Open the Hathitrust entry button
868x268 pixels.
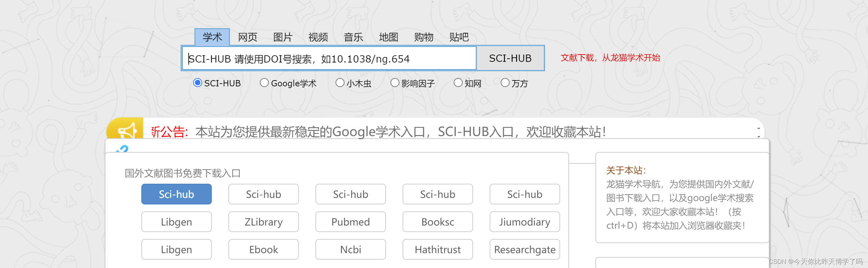[438, 249]
